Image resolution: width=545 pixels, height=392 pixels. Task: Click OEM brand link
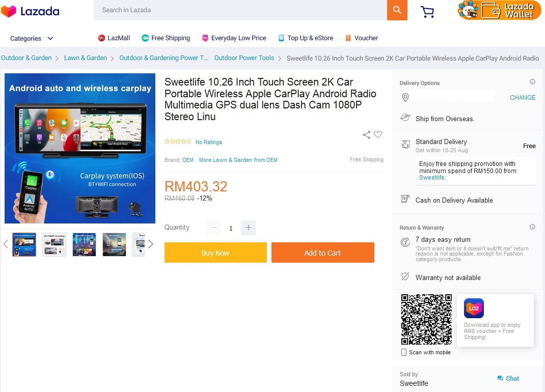pyautogui.click(x=187, y=160)
